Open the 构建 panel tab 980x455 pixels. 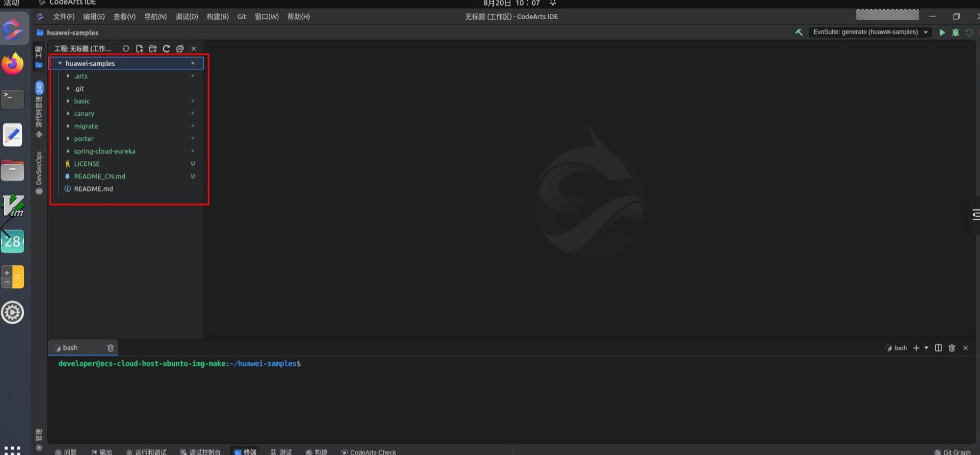(x=316, y=452)
